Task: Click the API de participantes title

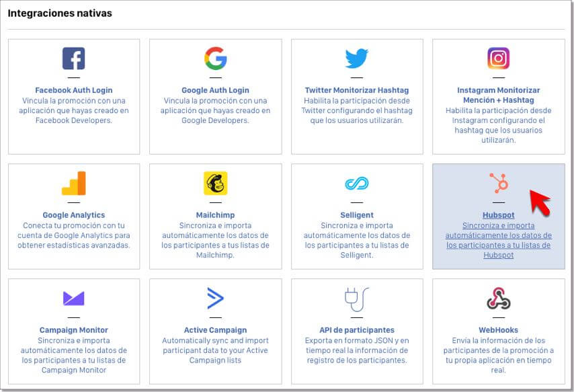Action: coord(357,330)
